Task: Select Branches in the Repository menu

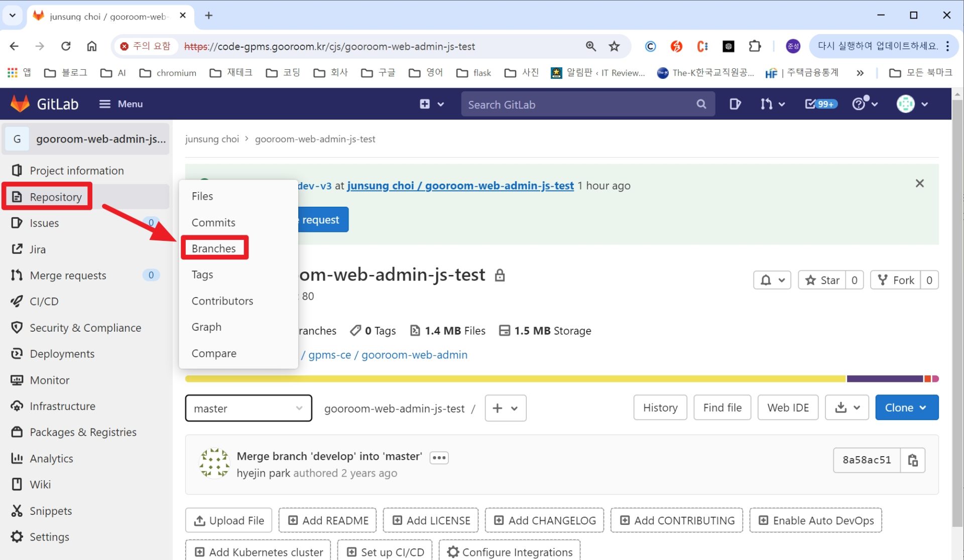Action: [214, 248]
